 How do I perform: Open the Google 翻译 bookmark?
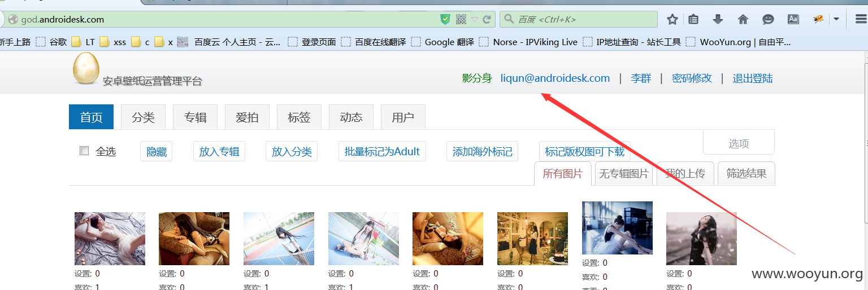tap(442, 42)
